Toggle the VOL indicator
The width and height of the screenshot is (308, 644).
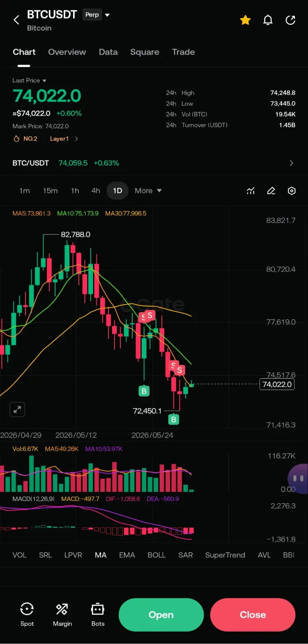(x=19, y=555)
